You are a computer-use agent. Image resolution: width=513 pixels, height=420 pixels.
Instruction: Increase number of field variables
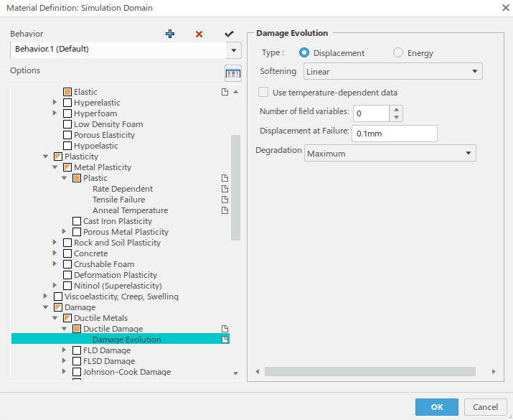coord(396,110)
